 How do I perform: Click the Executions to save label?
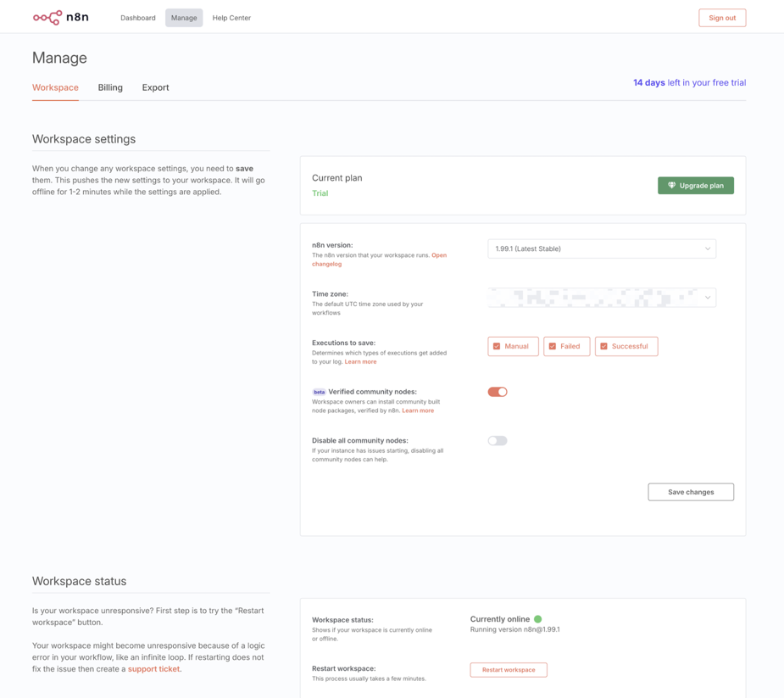pos(343,343)
